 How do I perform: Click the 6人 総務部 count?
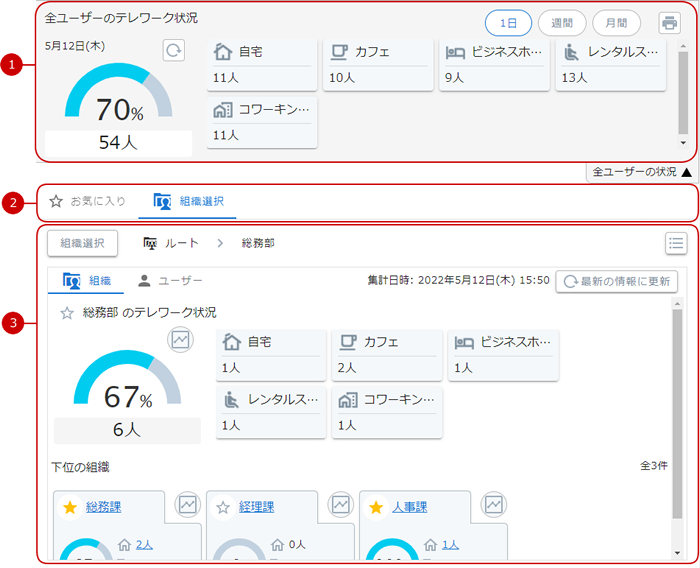pos(127,430)
